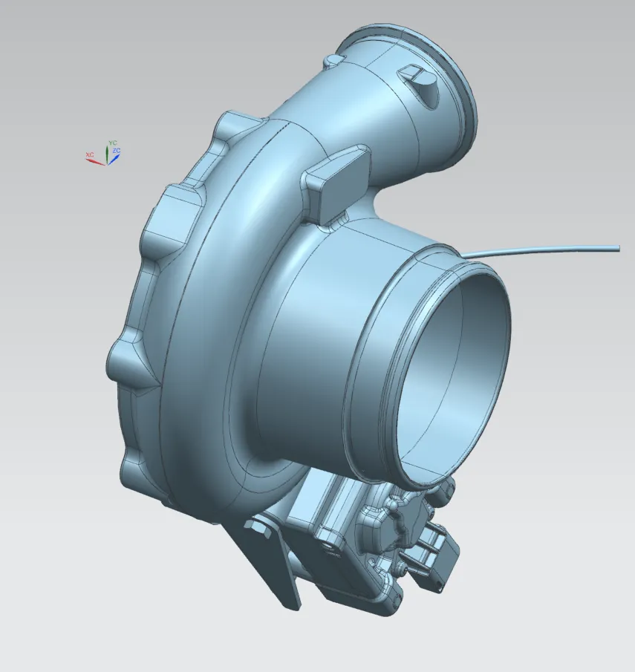The width and height of the screenshot is (635, 672).
Task: Select the YC axis label text
Action: pyautogui.click(x=112, y=142)
